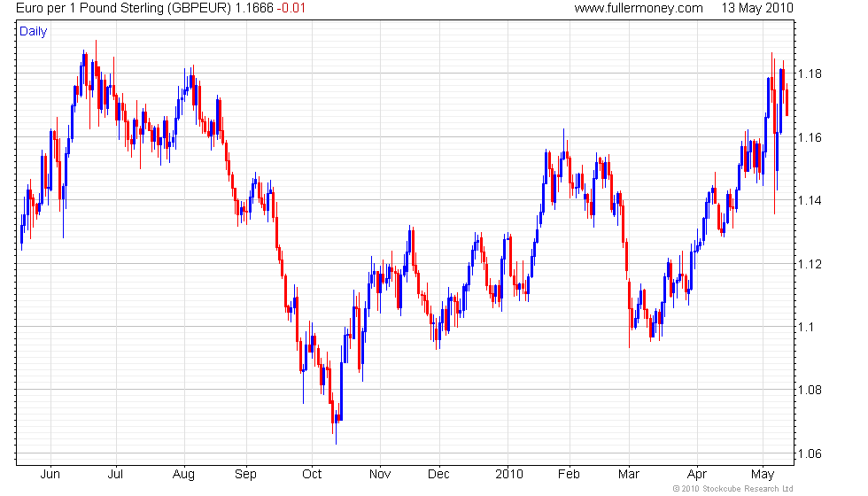868x496 pixels.
Task: Click the 1.16 price axis label
Action: pyautogui.click(x=810, y=137)
